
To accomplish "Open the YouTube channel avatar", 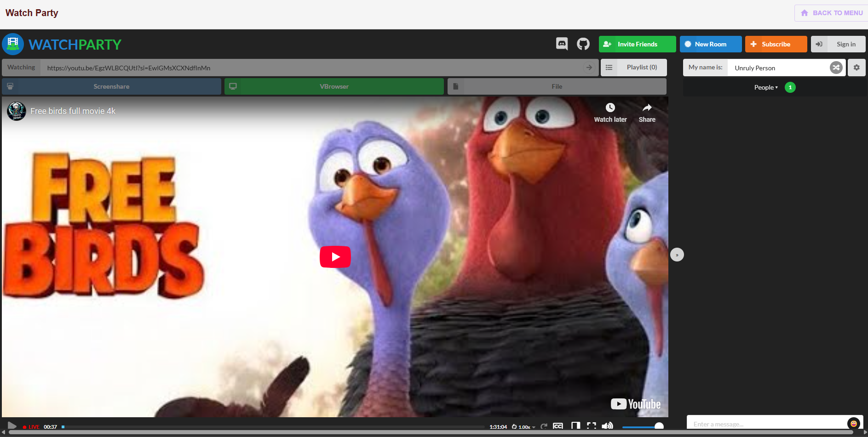I will [17, 111].
